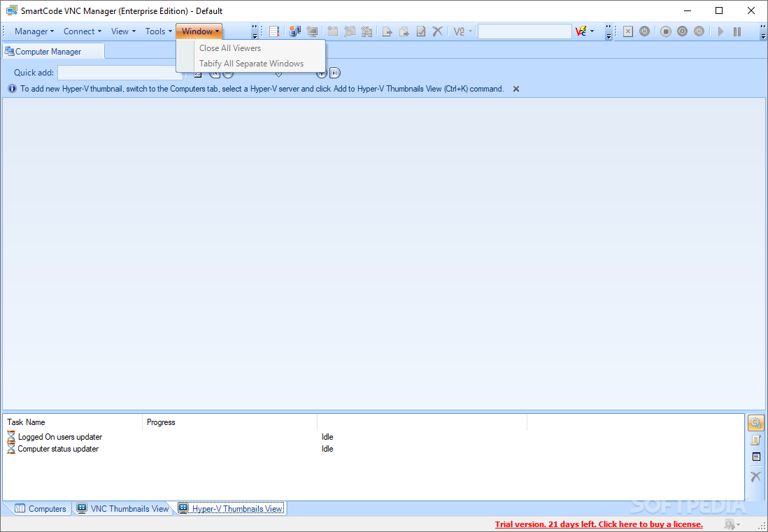The width and height of the screenshot is (768, 532).
Task: Open the Tools menu
Action: point(159,31)
